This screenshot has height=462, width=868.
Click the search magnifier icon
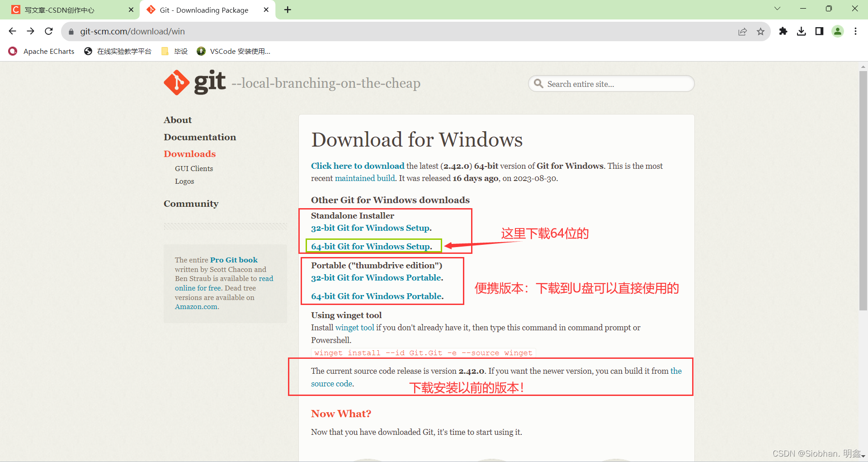click(538, 84)
